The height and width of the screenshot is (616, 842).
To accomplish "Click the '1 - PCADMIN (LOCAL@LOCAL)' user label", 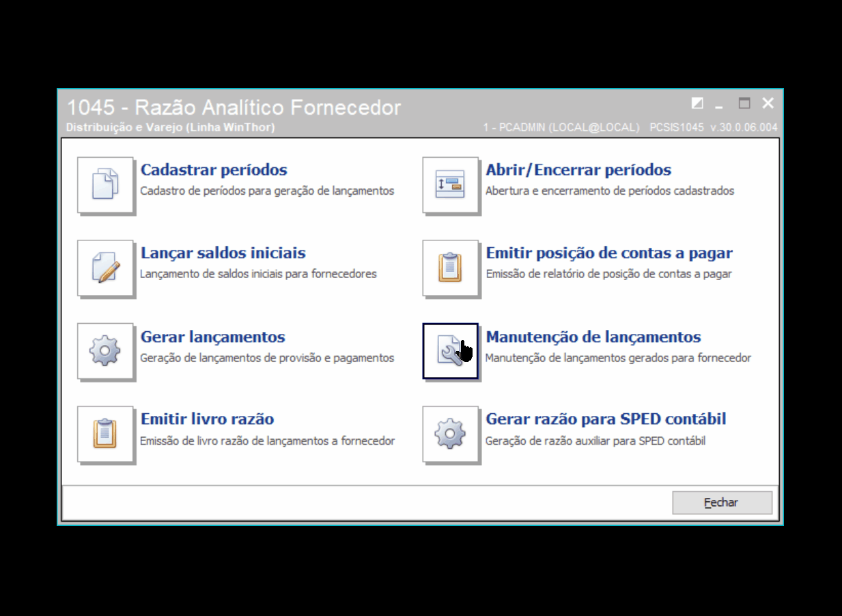I will 561,128.
